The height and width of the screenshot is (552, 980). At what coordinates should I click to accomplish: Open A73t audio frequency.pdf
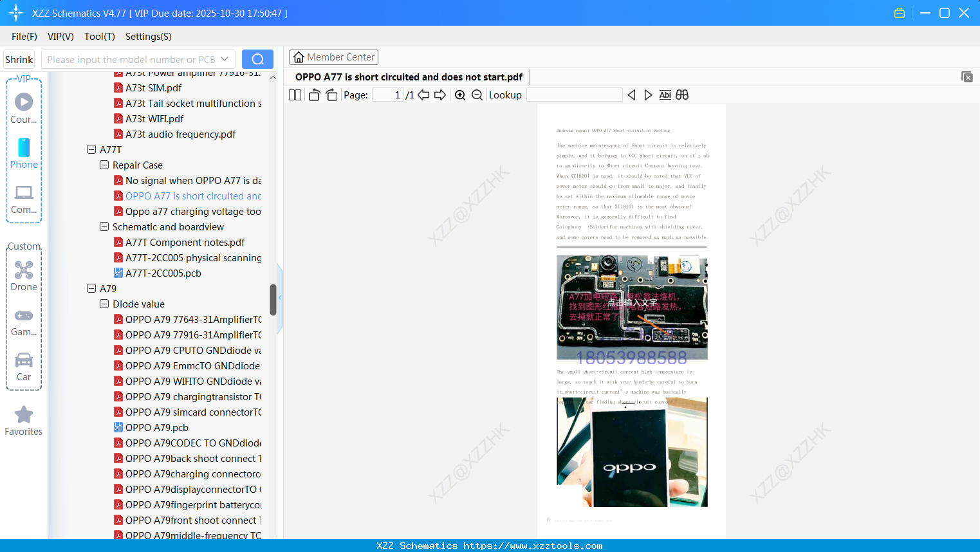pos(174,134)
